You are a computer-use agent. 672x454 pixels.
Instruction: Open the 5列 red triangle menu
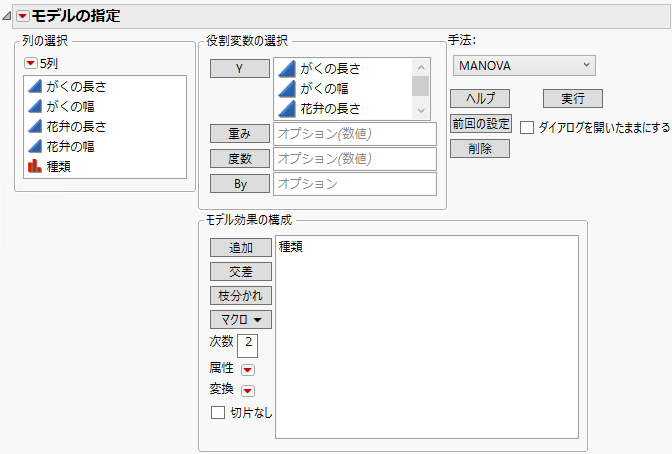(30, 63)
